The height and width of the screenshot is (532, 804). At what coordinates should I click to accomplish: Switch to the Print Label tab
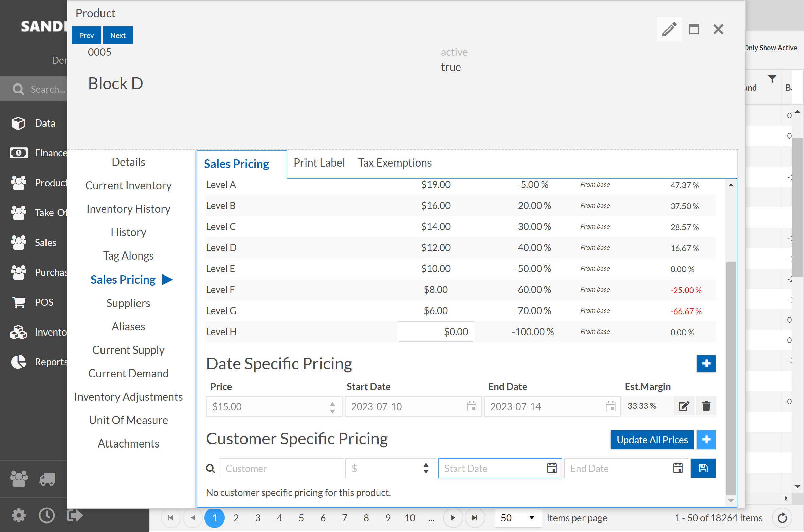click(x=319, y=163)
